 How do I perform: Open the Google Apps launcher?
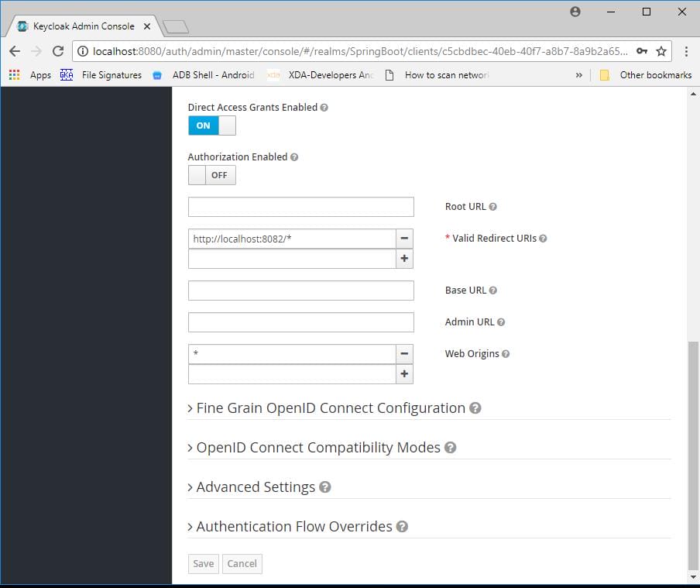coord(13,74)
